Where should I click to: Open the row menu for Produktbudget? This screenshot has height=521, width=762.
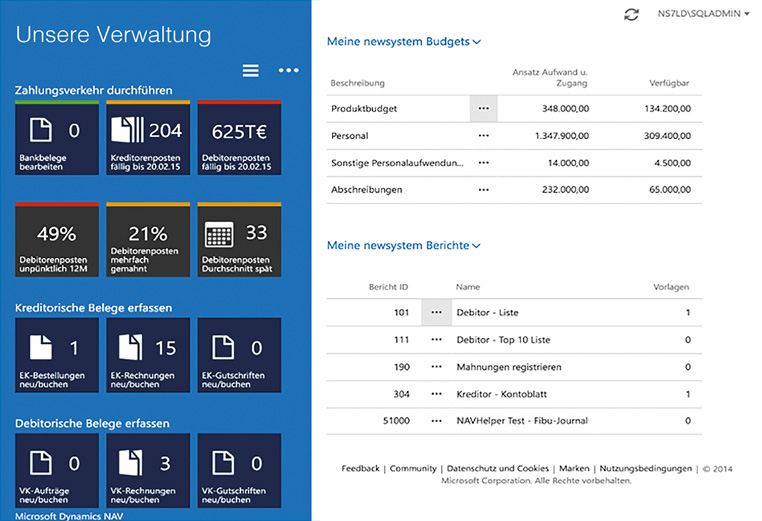click(x=484, y=108)
